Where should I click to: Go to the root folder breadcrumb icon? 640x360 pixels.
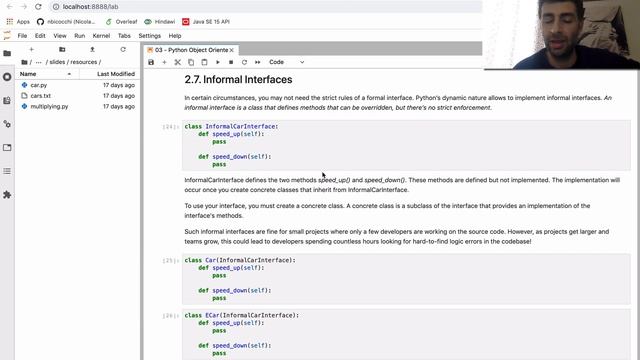pos(24,62)
